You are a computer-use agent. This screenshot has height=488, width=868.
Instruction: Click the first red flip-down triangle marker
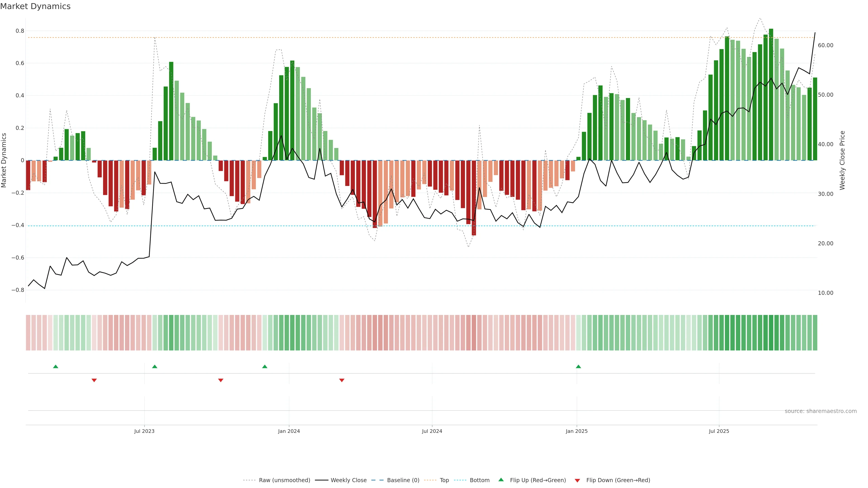(94, 380)
